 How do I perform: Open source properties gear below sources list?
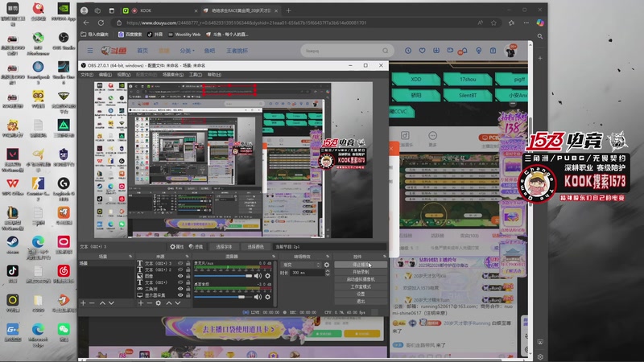(159, 303)
